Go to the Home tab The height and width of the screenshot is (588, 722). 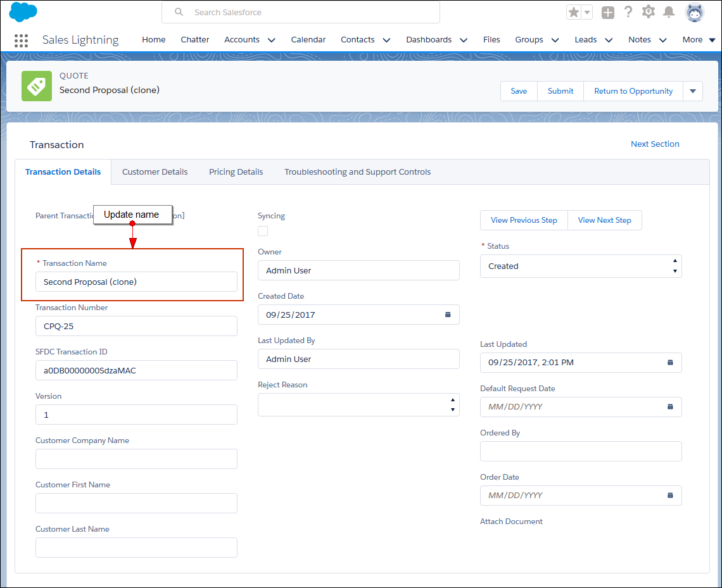pyautogui.click(x=154, y=40)
